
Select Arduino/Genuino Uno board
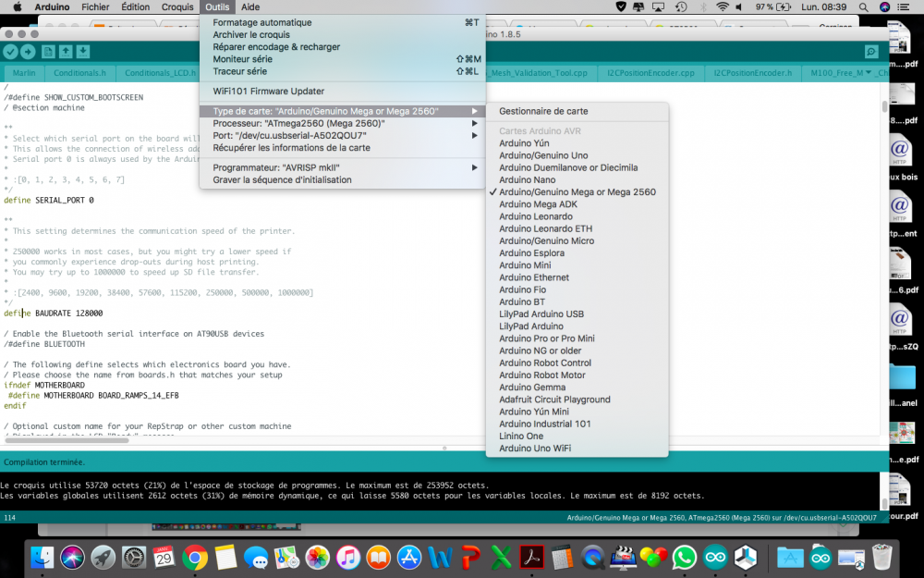click(x=577, y=155)
